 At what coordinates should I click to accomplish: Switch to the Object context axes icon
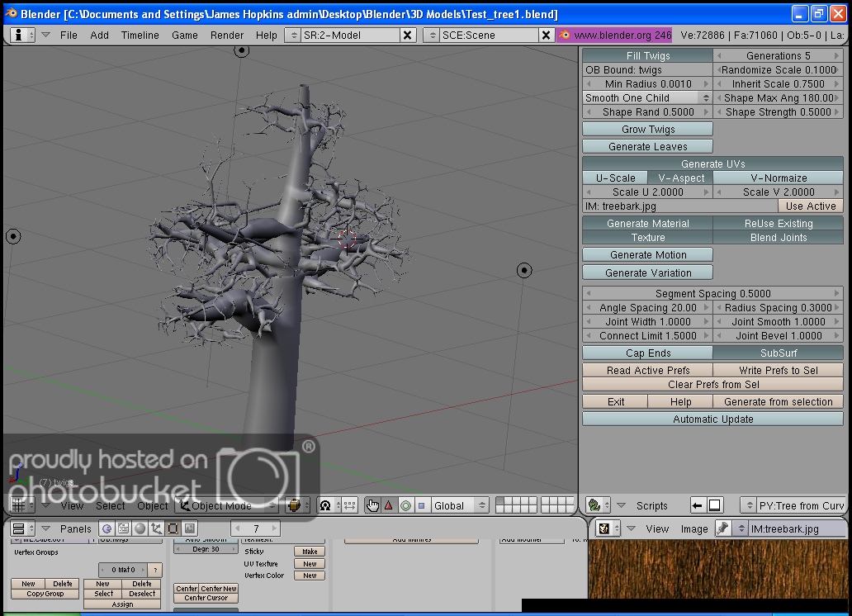157,528
